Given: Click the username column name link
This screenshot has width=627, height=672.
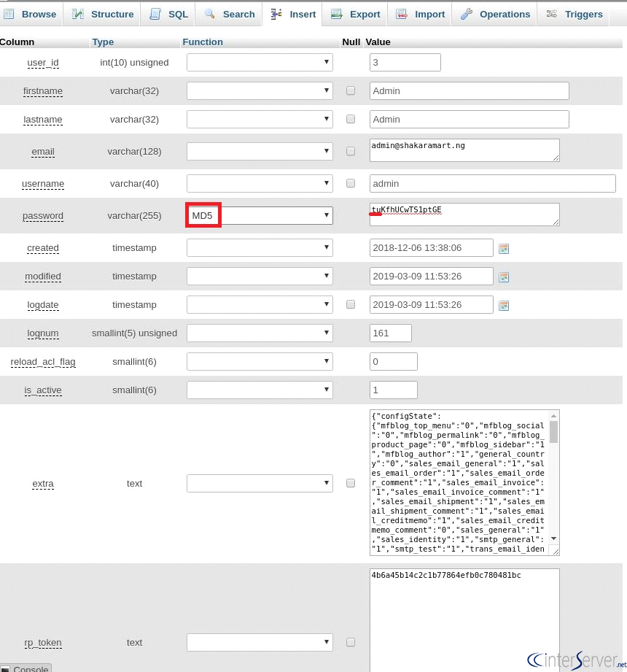Looking at the screenshot, I should pyautogui.click(x=43, y=184).
